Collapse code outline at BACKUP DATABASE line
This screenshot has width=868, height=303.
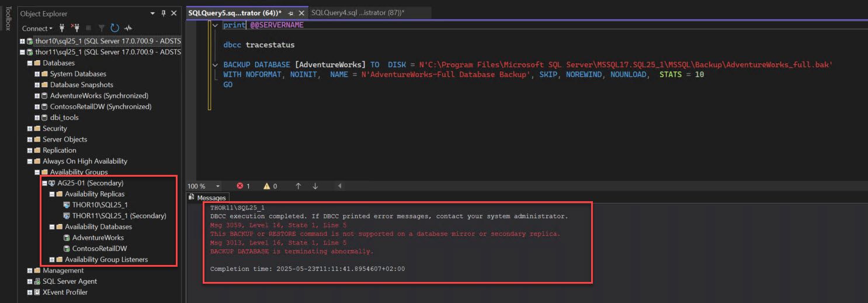[x=215, y=64]
